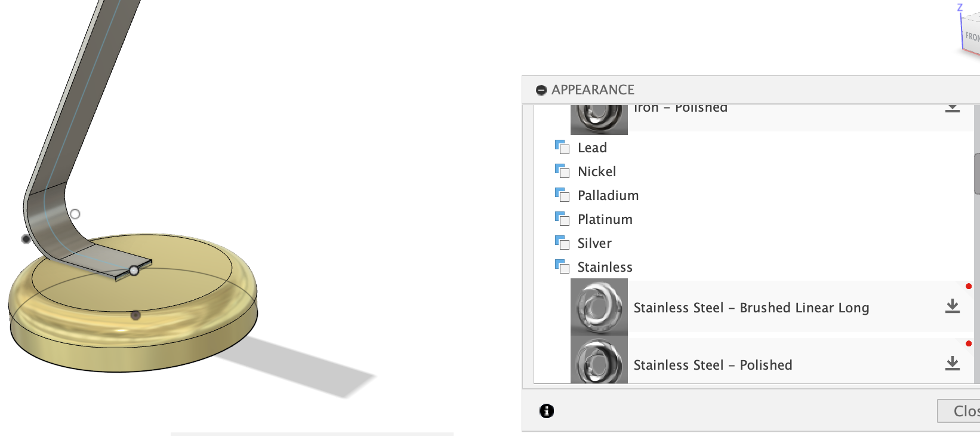Select the white point on lamp arm end
Screen dimensions: 980x436
pyautogui.click(x=134, y=271)
